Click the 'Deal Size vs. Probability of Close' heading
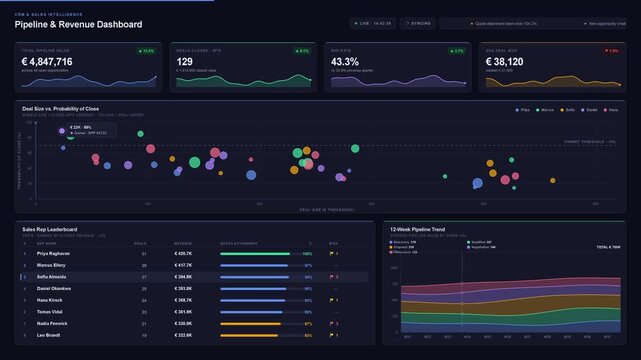Image resolution: width=641 pixels, height=360 pixels. click(x=61, y=109)
